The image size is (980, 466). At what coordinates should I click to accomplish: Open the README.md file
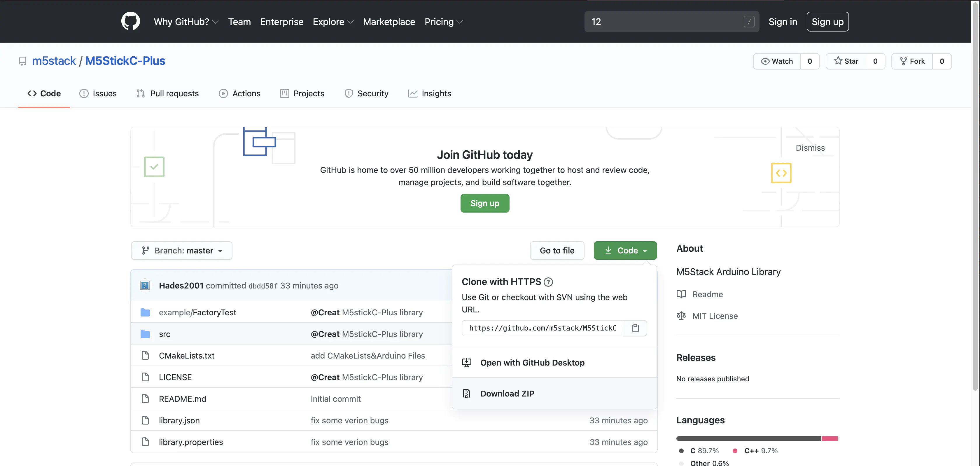182,399
